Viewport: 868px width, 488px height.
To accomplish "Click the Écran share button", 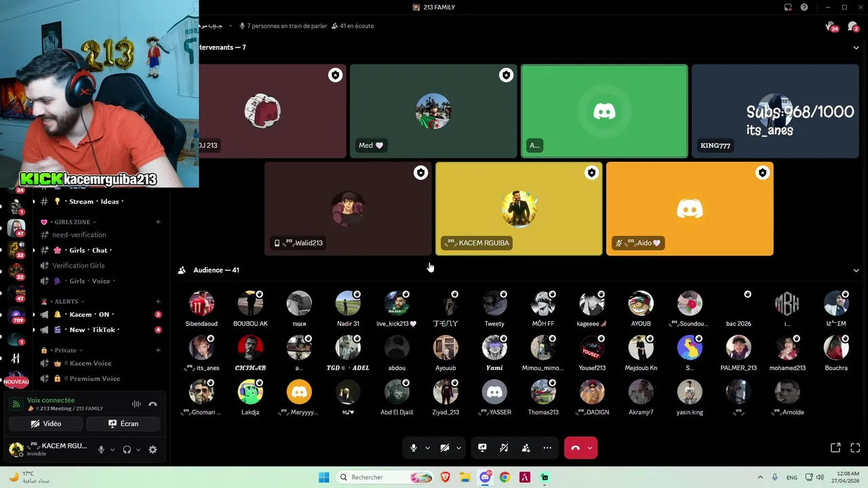I will click(x=123, y=424).
